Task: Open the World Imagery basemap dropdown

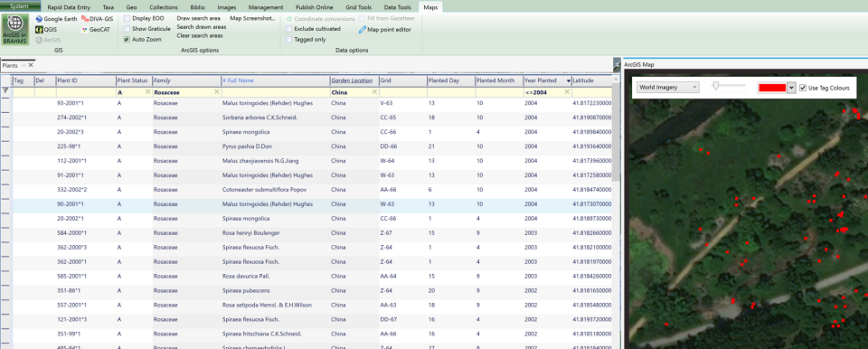Action: click(667, 87)
